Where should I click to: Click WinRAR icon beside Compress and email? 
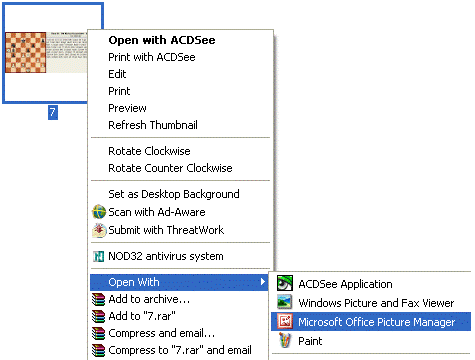pyautogui.click(x=98, y=333)
